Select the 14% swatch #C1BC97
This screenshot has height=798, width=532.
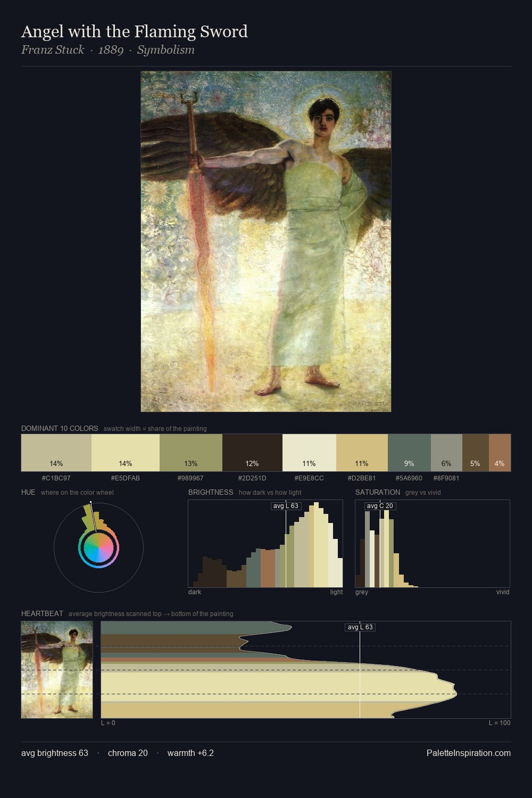[56, 453]
